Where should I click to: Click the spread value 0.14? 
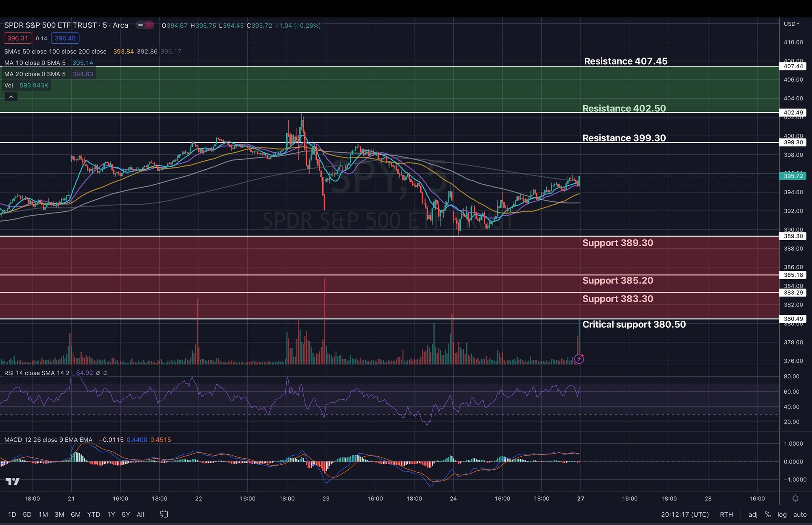pyautogui.click(x=41, y=38)
